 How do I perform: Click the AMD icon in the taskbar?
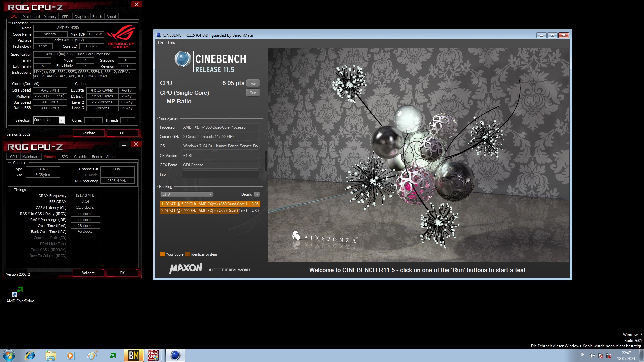(113, 355)
